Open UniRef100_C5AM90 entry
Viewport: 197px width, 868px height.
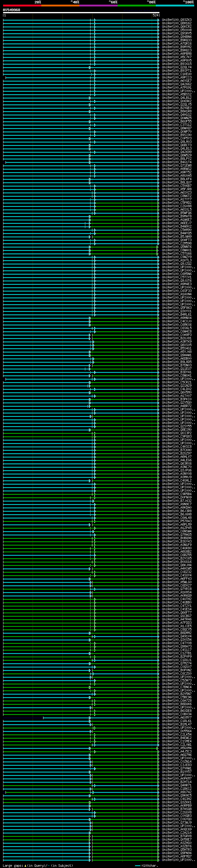[x=177, y=229]
